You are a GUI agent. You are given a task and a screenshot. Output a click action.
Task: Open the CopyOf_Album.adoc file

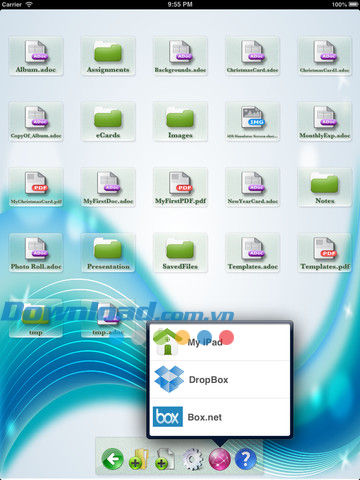click(36, 122)
